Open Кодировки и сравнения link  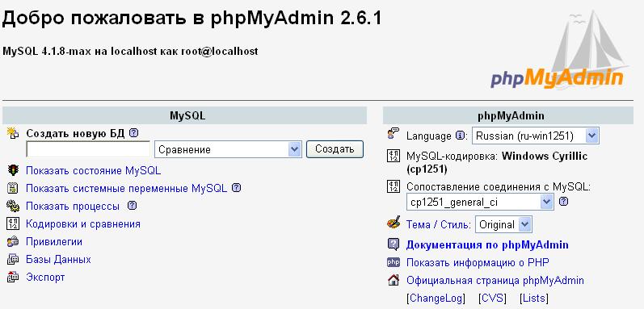83,223
